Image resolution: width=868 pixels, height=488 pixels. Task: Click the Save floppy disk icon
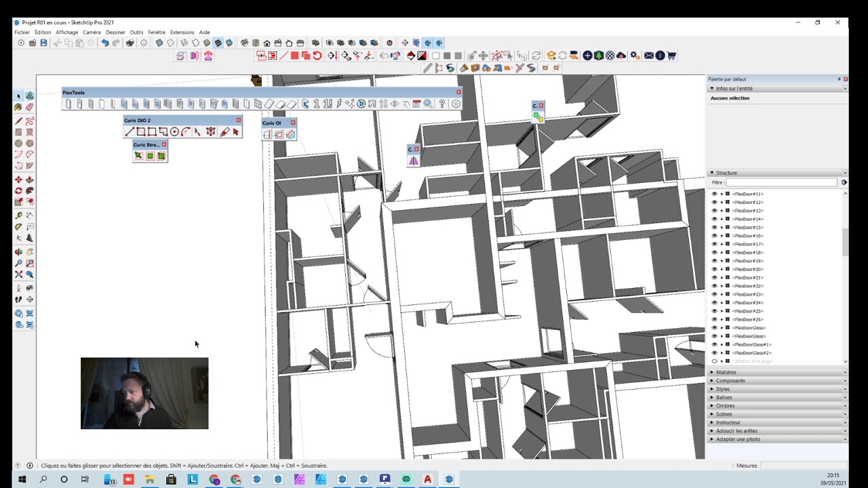click(43, 43)
